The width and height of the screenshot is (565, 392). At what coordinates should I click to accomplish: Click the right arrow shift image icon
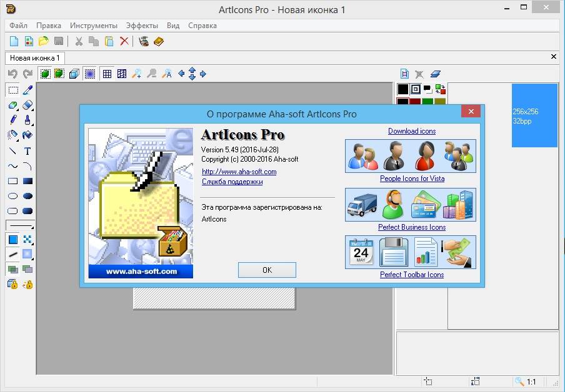[x=203, y=74]
